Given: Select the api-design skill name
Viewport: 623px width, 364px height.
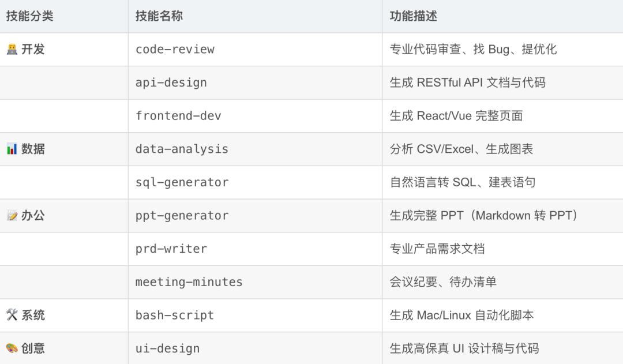Looking at the screenshot, I should [x=171, y=82].
